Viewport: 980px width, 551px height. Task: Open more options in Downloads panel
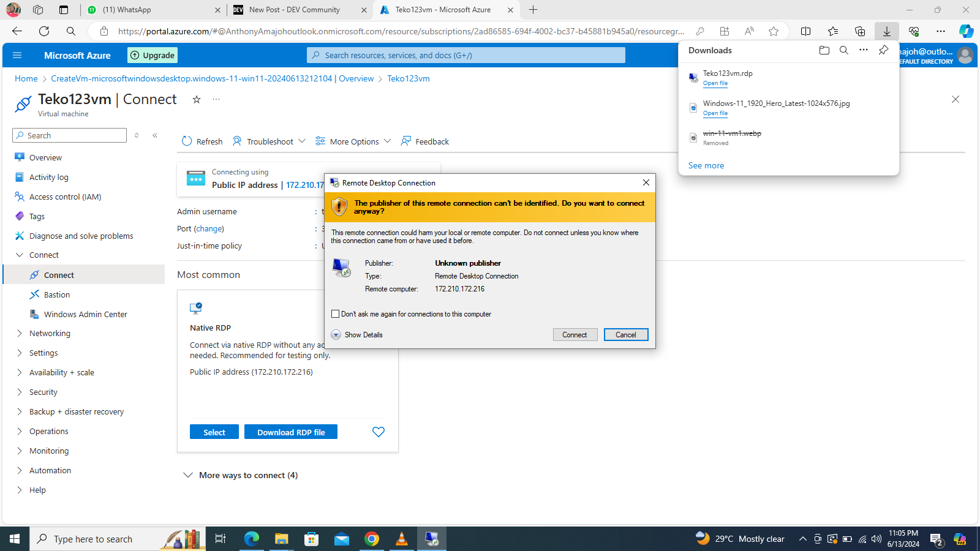click(x=864, y=50)
